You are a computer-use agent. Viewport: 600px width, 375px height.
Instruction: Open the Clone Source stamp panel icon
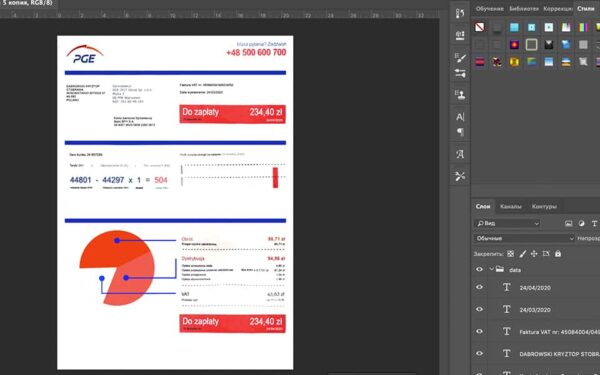[460, 94]
